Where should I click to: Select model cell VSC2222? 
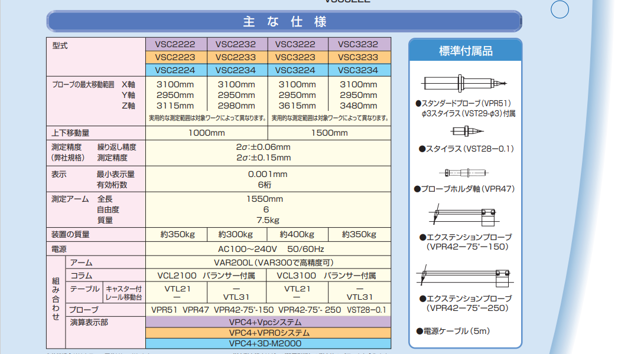[176, 44]
